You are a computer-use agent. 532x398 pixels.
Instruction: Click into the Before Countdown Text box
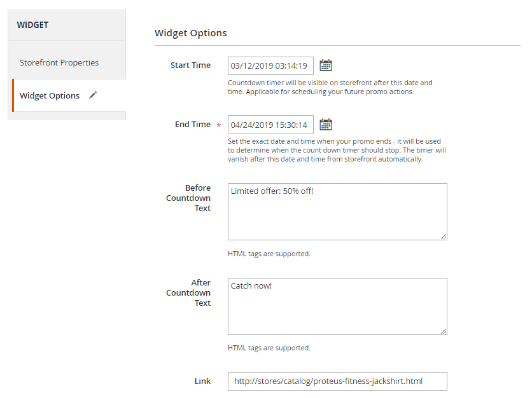(x=337, y=212)
